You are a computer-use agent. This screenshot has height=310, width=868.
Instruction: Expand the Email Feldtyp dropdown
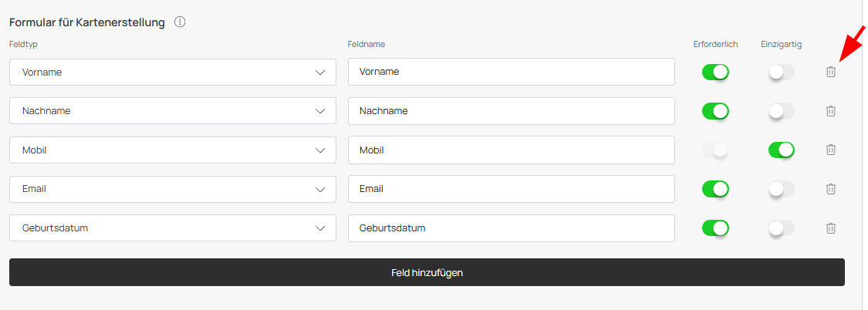(x=173, y=189)
